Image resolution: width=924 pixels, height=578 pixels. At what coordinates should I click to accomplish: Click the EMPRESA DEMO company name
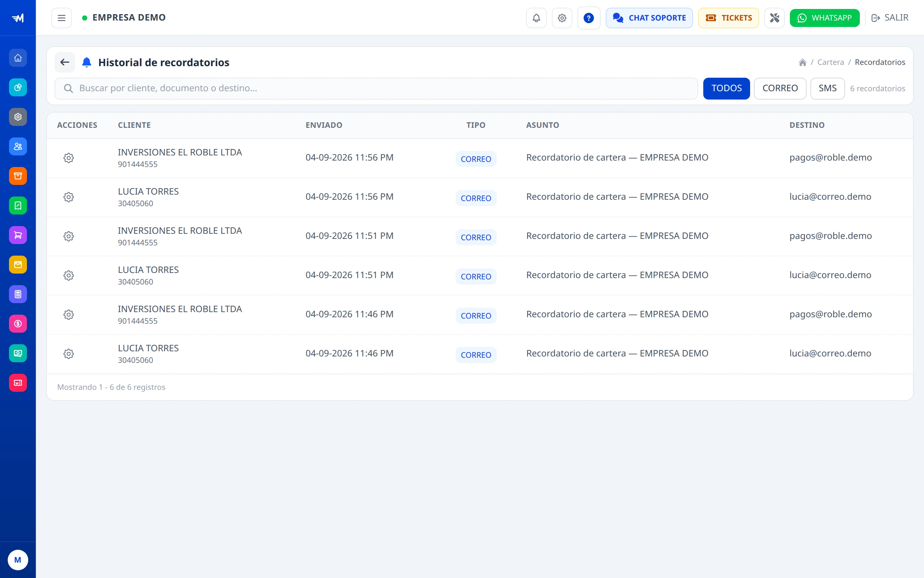click(x=129, y=18)
